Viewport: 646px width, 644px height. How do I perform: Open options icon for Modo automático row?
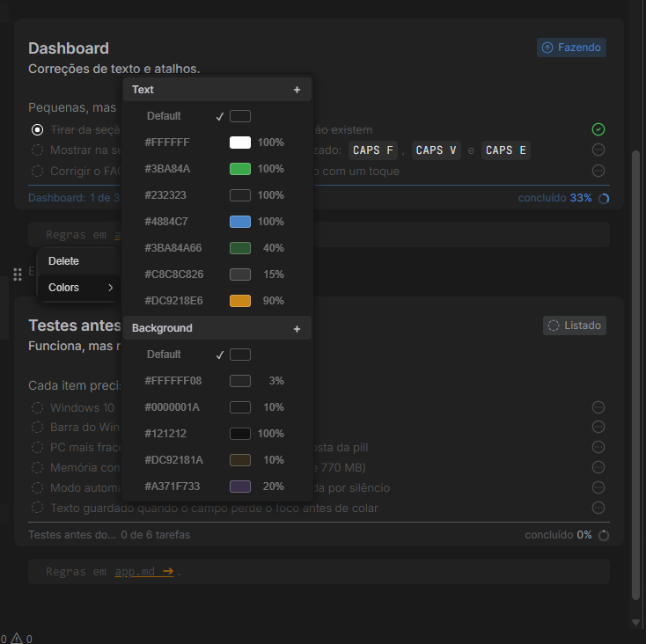click(x=598, y=487)
